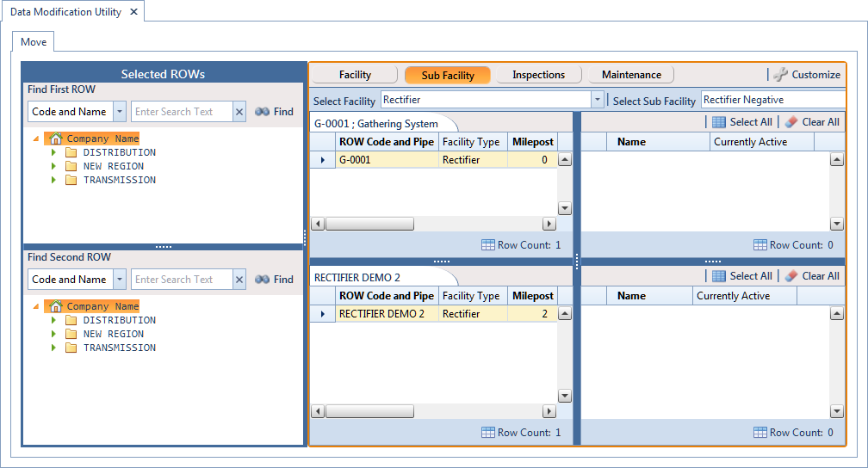The image size is (868, 468).
Task: Click the RECTIFIER DEMO 2 cell in the lower grid
Action: click(387, 314)
